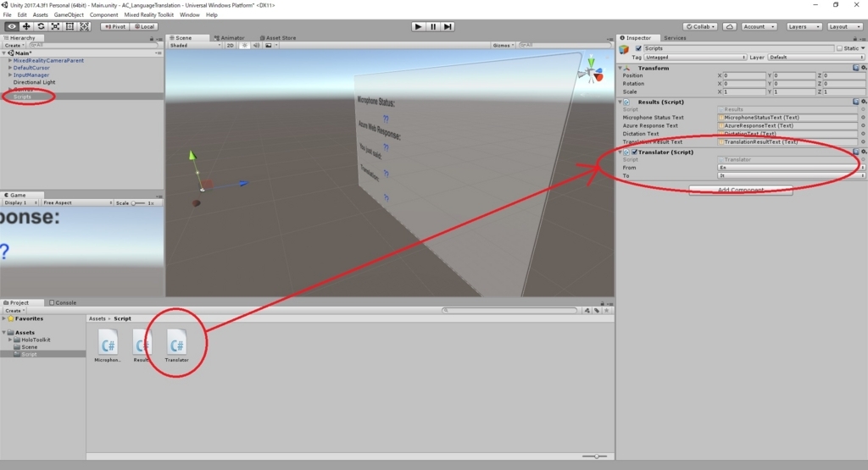Screen dimensions: 868x470
Task: Expand MixedRealityCameraParent in Hierarchy
Action: [10, 60]
